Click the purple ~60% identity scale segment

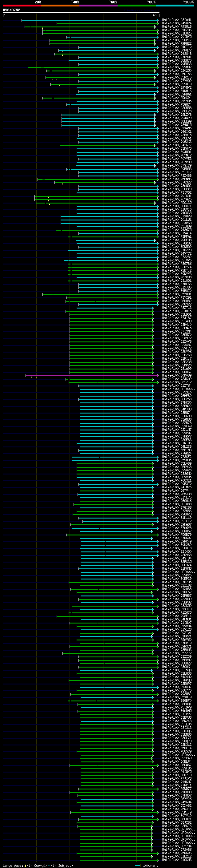click(x=98, y=6)
